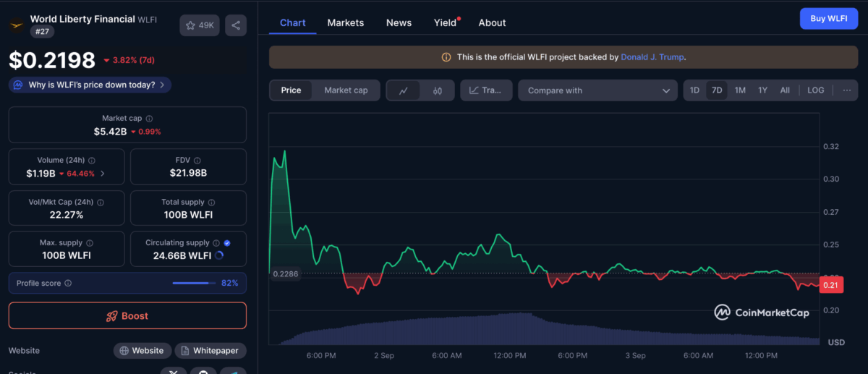Click the 0.21 current price marker
868x374 pixels.
click(830, 285)
